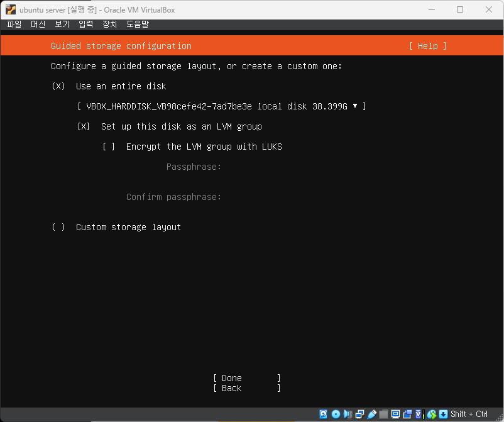This screenshot has width=504, height=422.
Task: Click the Back button
Action: point(247,388)
